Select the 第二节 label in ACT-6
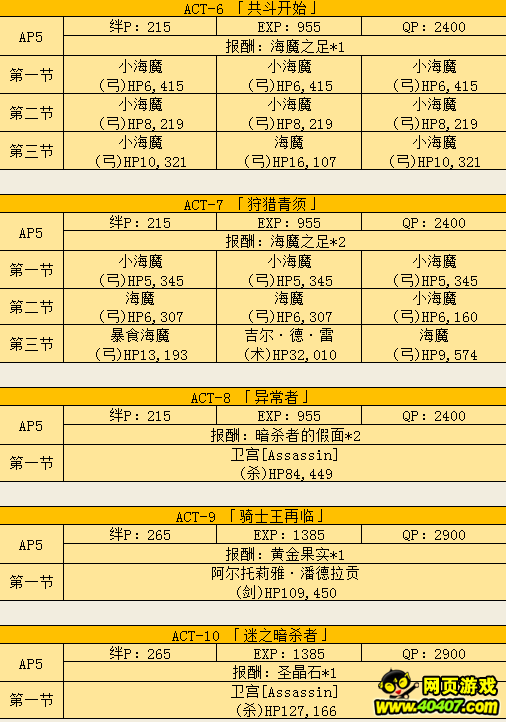The image size is (506, 722). [31, 113]
